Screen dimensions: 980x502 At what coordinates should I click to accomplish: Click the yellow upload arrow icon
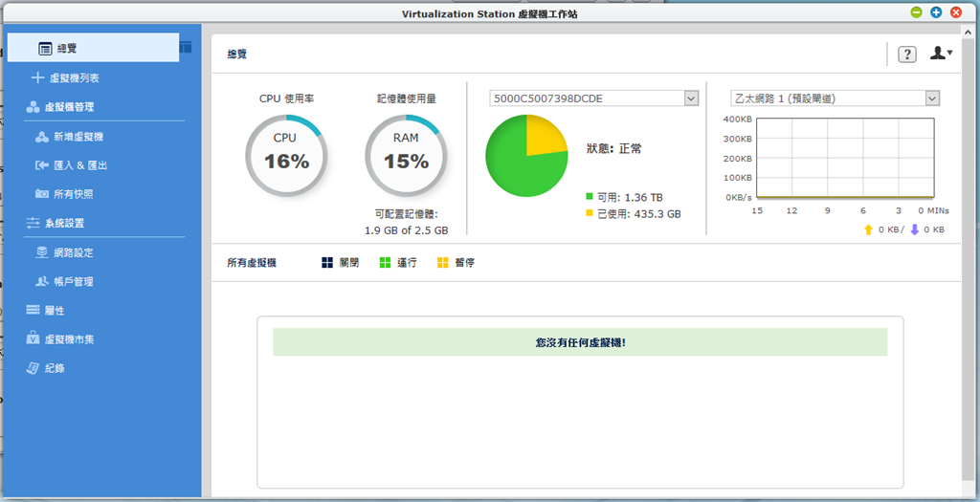[868, 229]
